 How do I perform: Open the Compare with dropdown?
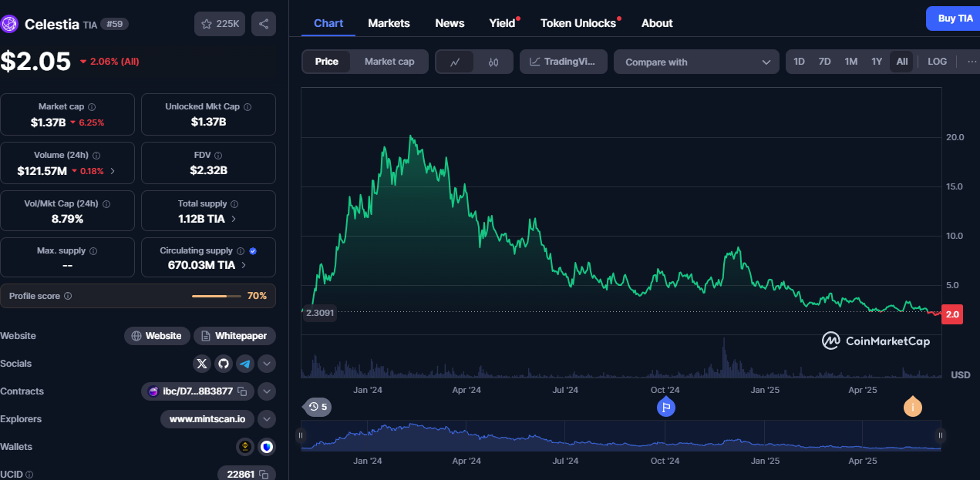pos(696,62)
